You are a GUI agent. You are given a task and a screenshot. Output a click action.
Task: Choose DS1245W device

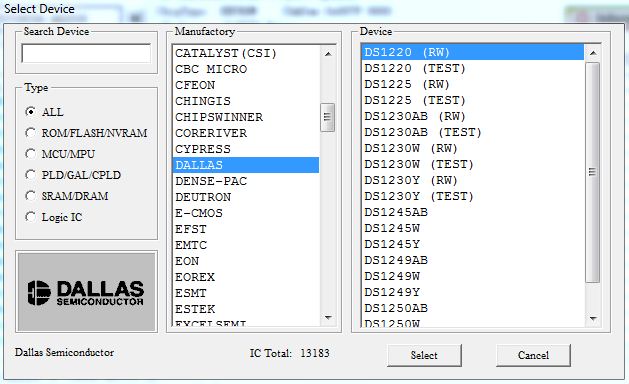point(473,228)
